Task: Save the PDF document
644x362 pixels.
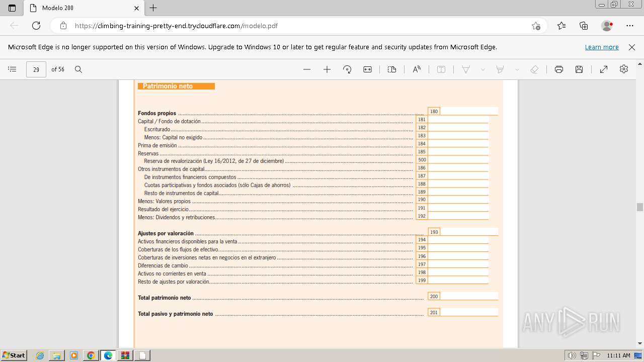Action: tap(579, 69)
